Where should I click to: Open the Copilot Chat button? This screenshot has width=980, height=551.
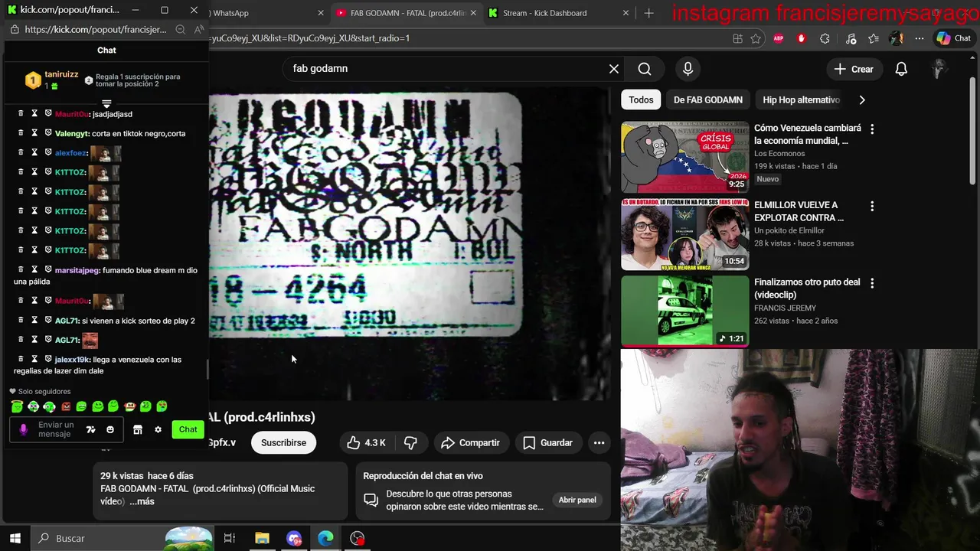pos(953,38)
